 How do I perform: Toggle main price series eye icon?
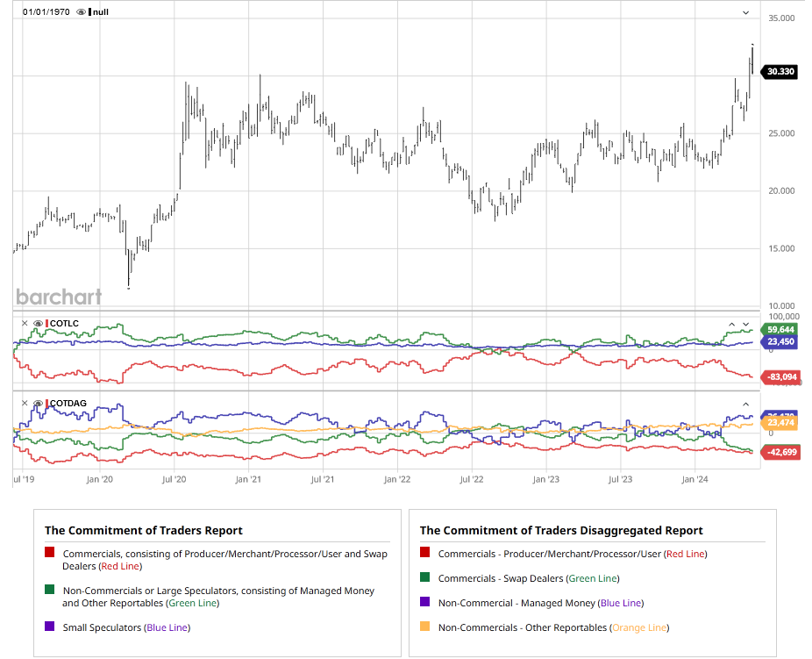coord(82,12)
